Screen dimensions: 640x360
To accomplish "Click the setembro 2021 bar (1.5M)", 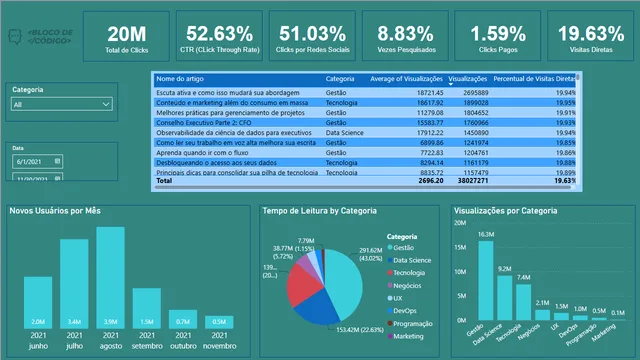I will 147,308.
